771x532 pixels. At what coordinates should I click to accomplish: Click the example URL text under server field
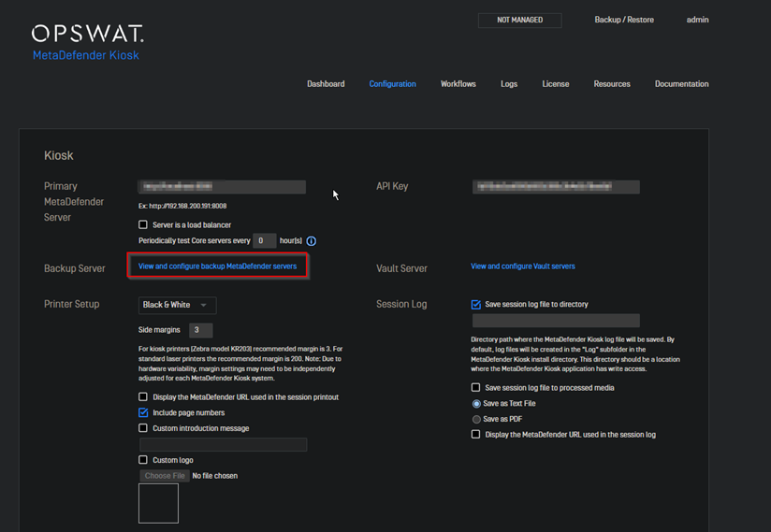(x=182, y=206)
